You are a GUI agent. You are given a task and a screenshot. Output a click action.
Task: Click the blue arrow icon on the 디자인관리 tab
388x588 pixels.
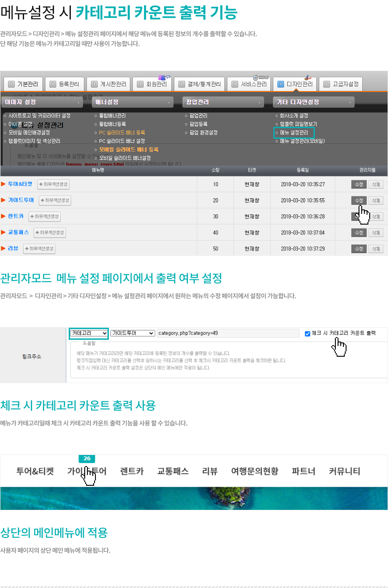[x=281, y=84]
